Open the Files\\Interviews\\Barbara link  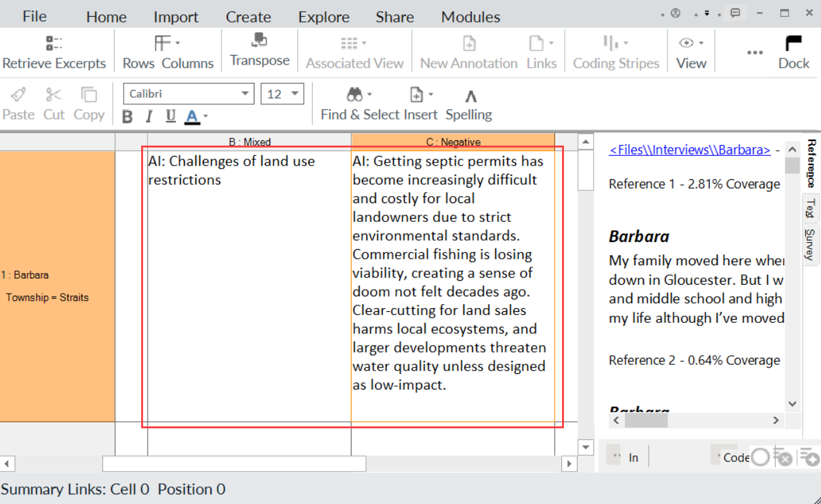coord(690,149)
